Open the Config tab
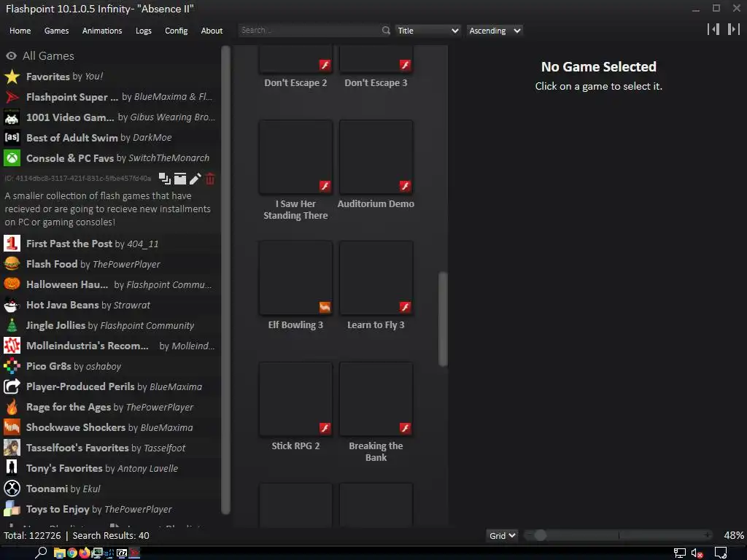The image size is (747, 560). point(177,31)
